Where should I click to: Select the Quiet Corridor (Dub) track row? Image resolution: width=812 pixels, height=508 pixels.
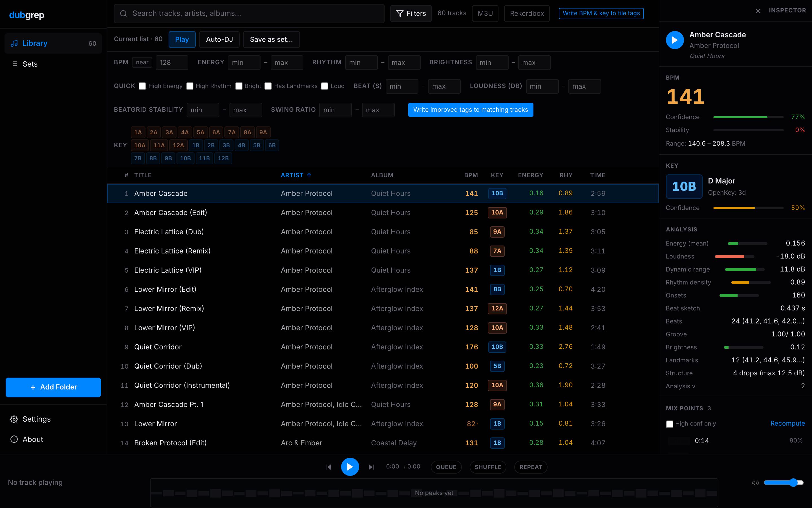tap(383, 366)
